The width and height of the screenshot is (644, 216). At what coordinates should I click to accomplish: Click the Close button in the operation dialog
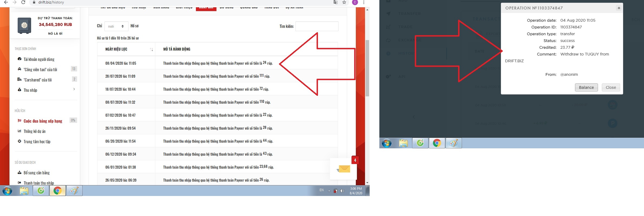pyautogui.click(x=611, y=87)
